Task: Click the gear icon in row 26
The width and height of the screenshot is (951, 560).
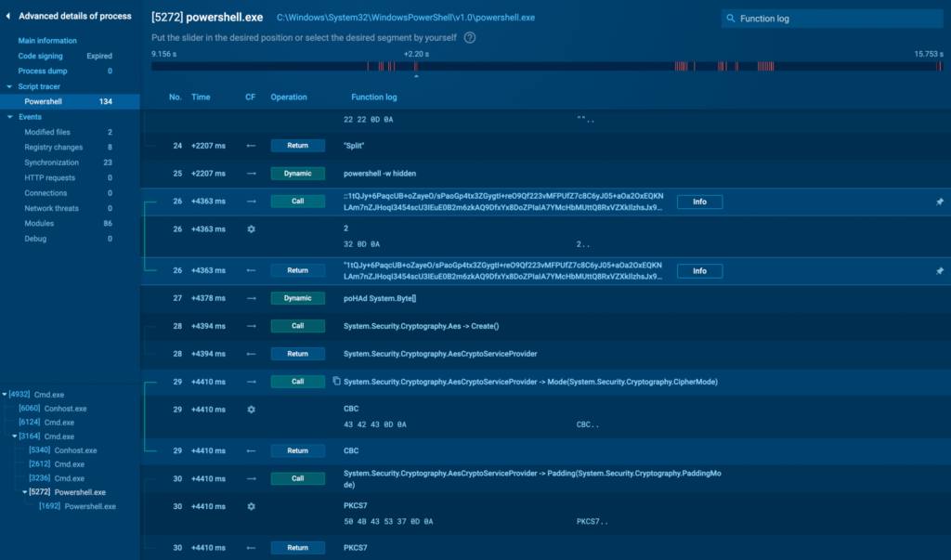Action: pos(251,229)
